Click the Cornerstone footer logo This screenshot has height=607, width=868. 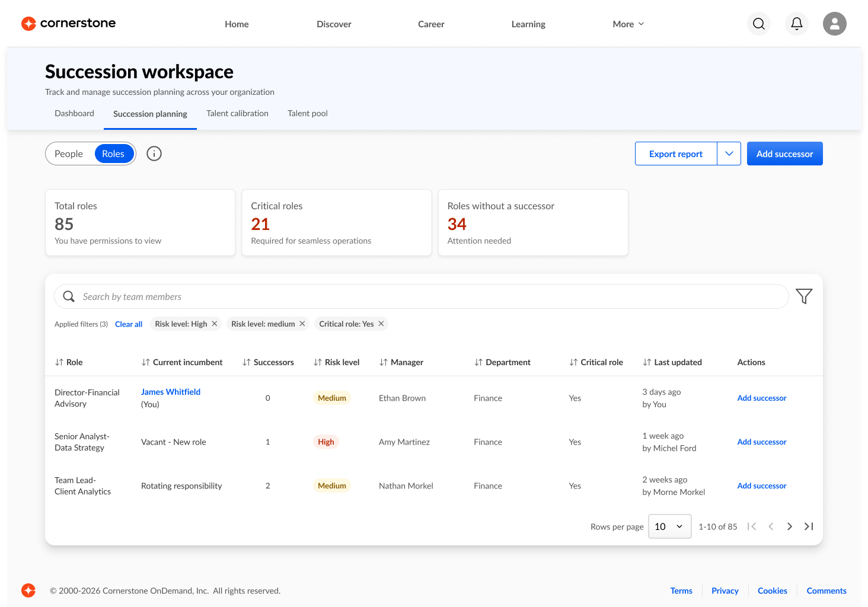[x=28, y=590]
